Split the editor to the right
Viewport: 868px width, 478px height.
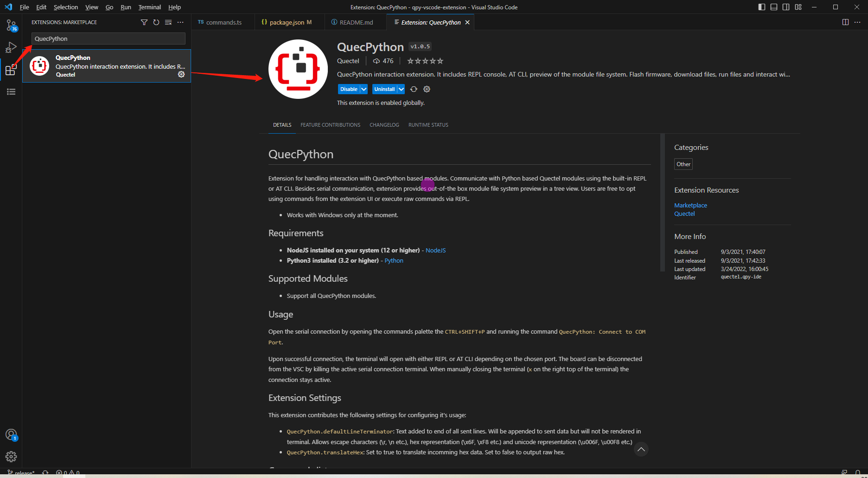[x=845, y=22]
